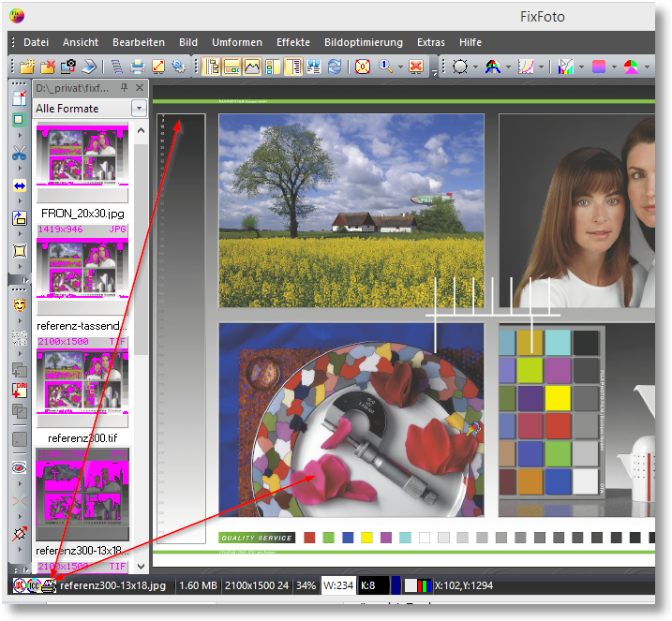The image size is (672, 621).
Task: Open the Umformen menu
Action: (237, 42)
